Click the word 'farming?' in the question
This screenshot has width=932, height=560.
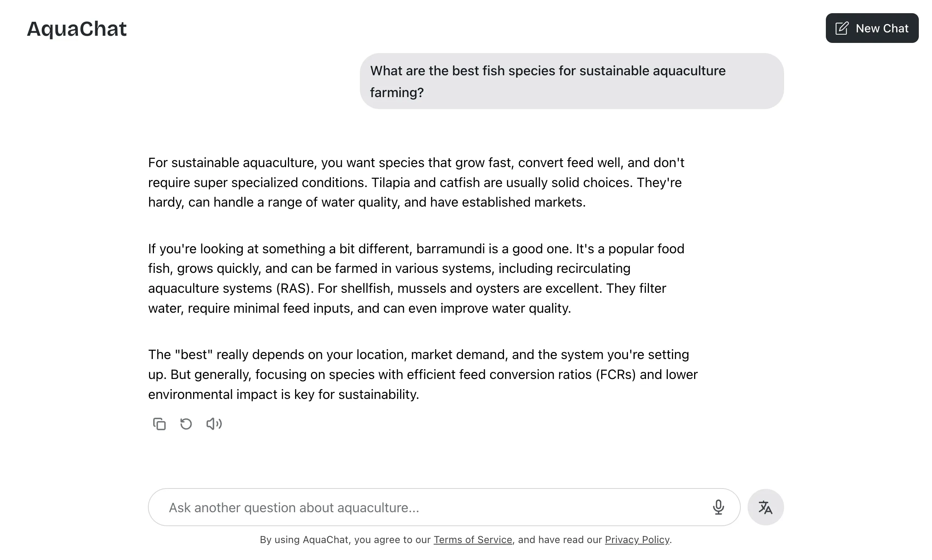tap(397, 93)
